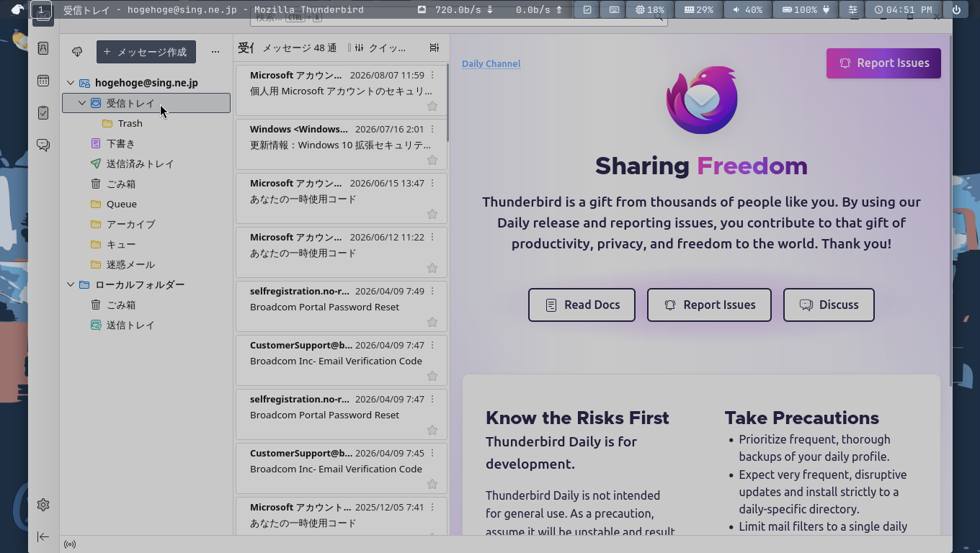Follow the Daily Channel link

[x=491, y=63]
